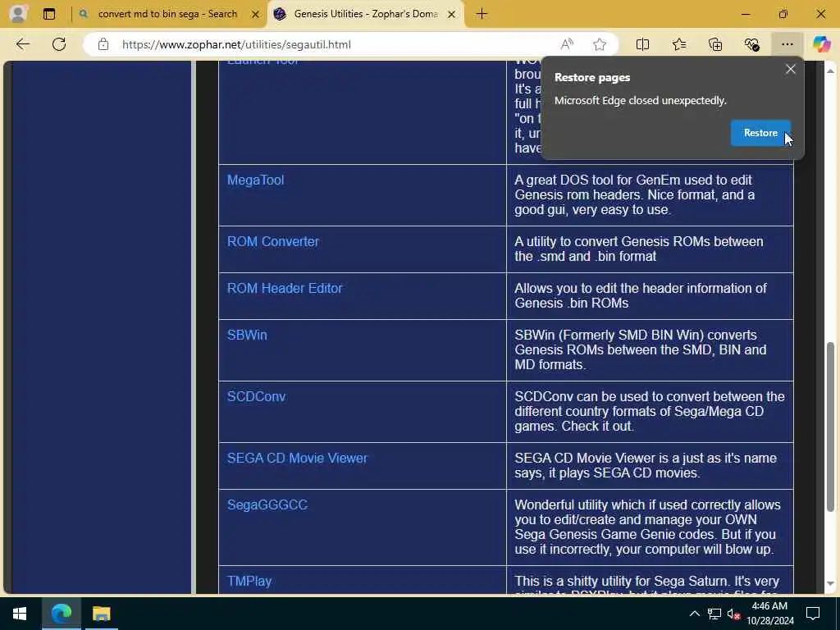
Task: Open a new tab with plus button
Action: point(482,14)
